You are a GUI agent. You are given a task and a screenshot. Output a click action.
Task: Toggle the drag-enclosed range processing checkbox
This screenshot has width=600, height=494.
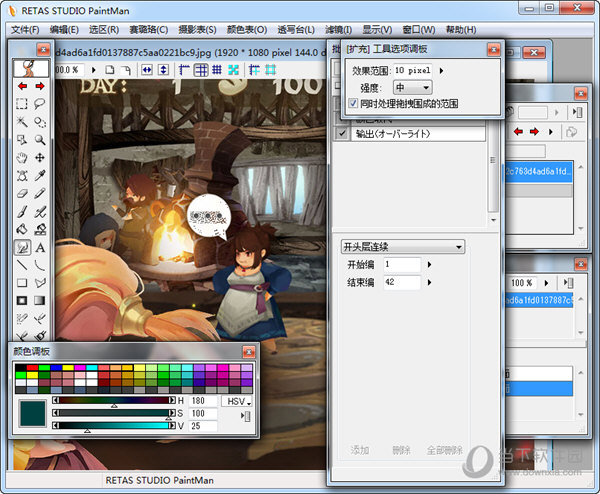[353, 103]
